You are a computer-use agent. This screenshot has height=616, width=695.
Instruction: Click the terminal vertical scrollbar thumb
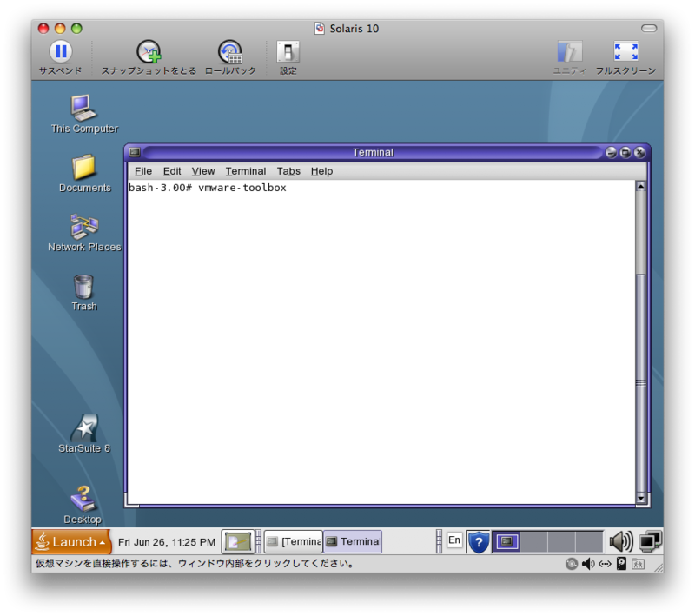point(640,383)
